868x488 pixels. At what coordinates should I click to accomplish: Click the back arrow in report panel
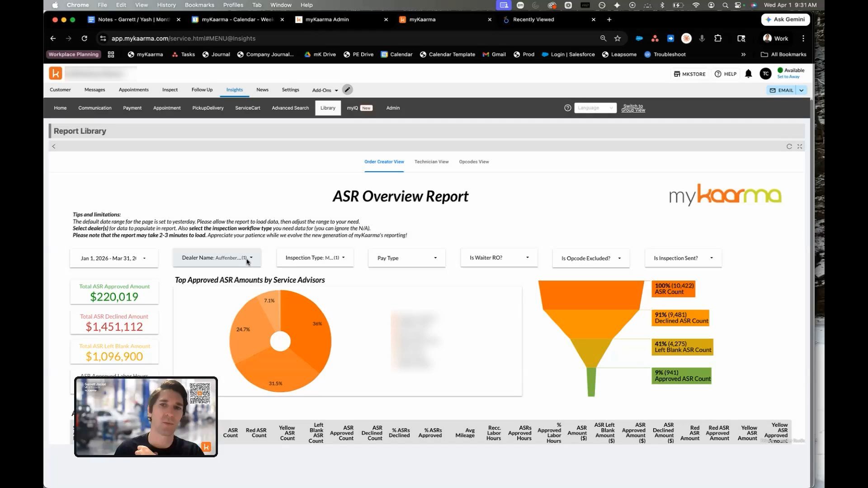coord(54,146)
